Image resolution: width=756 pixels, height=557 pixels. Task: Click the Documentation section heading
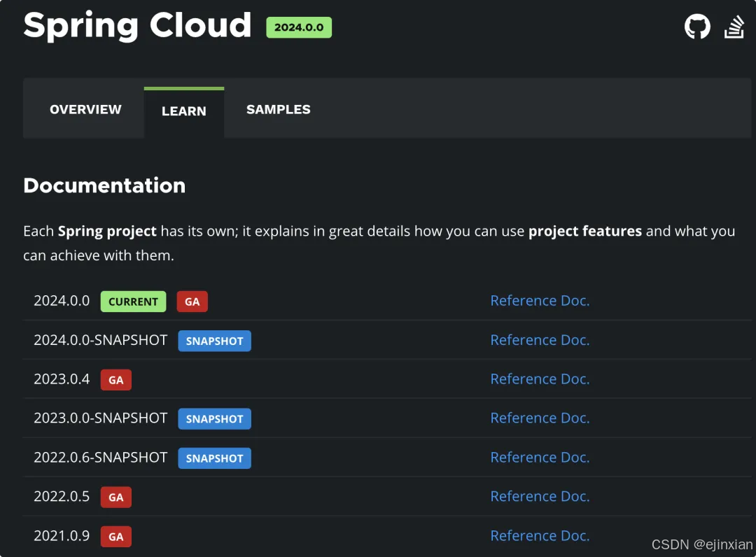[104, 185]
